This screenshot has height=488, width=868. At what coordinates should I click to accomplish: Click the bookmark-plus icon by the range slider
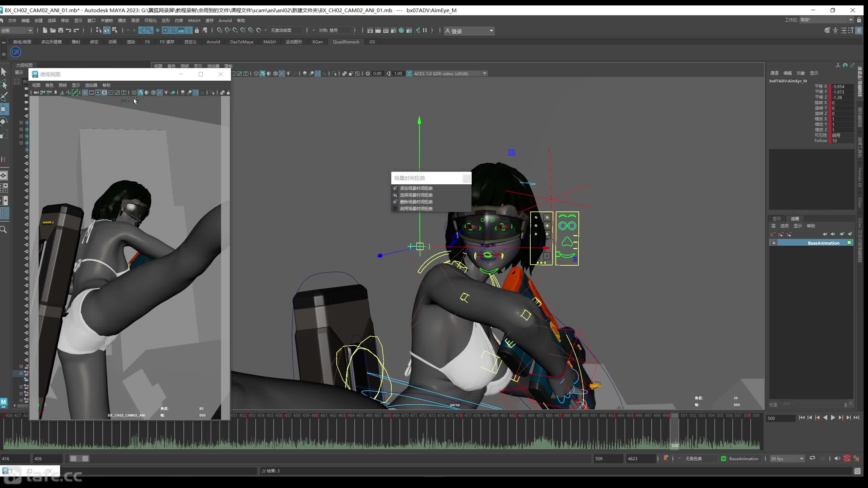(x=666, y=458)
